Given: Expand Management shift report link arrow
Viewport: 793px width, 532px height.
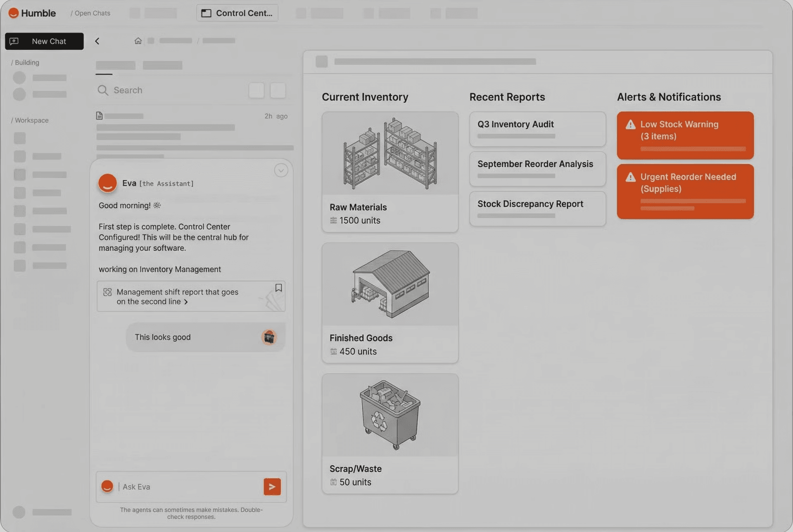Looking at the screenshot, I should click(x=186, y=302).
